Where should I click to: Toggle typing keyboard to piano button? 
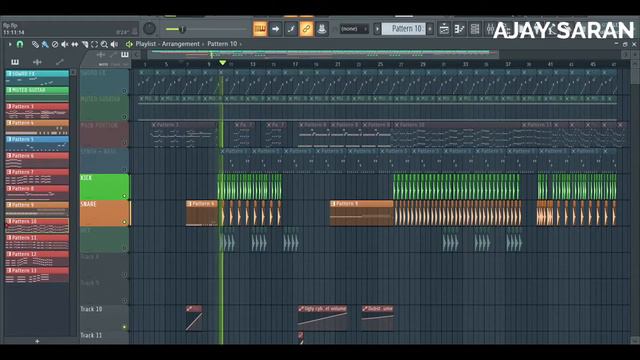point(260,29)
